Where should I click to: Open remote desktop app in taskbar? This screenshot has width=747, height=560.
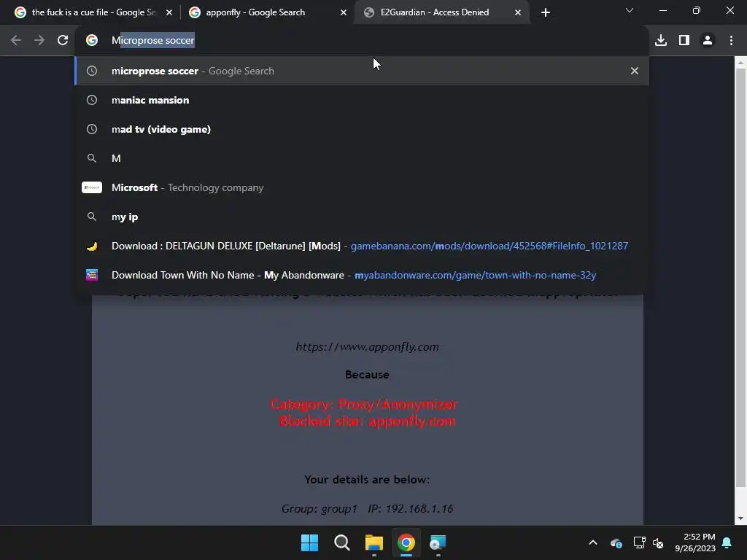coord(438,542)
